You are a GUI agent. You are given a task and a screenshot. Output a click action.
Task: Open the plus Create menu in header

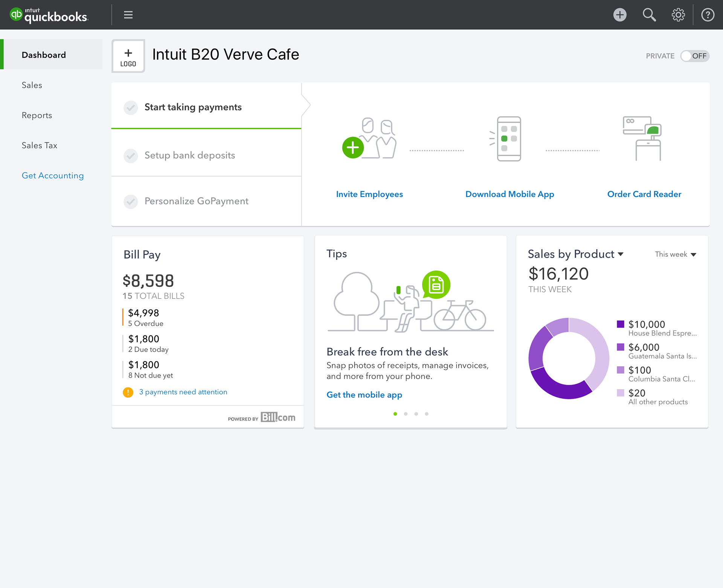pos(620,15)
